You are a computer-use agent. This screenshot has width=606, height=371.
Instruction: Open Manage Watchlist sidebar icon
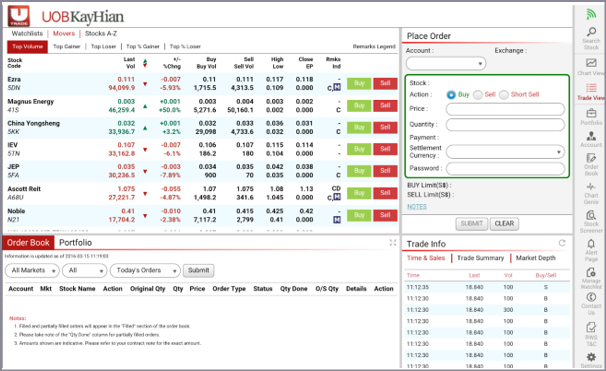click(591, 278)
